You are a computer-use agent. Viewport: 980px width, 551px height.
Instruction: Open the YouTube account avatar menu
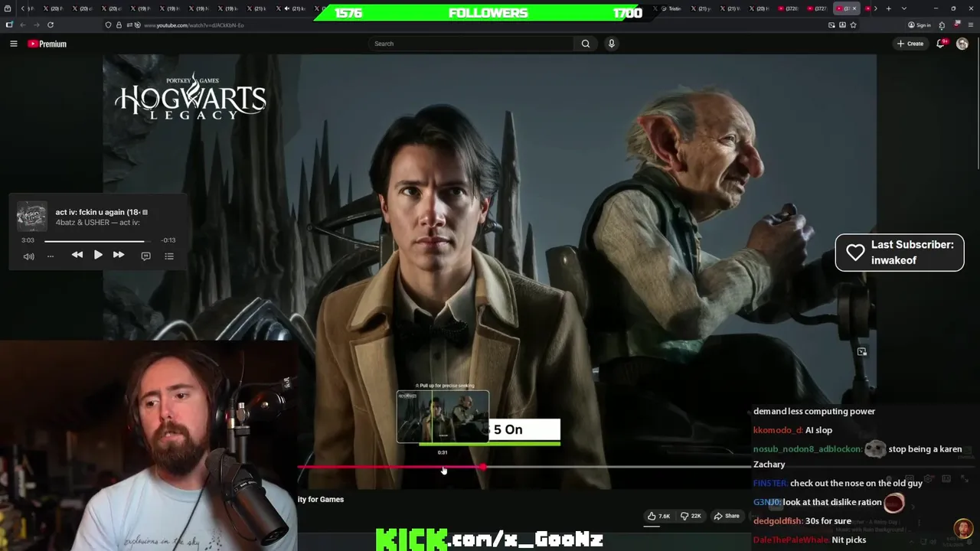(962, 44)
